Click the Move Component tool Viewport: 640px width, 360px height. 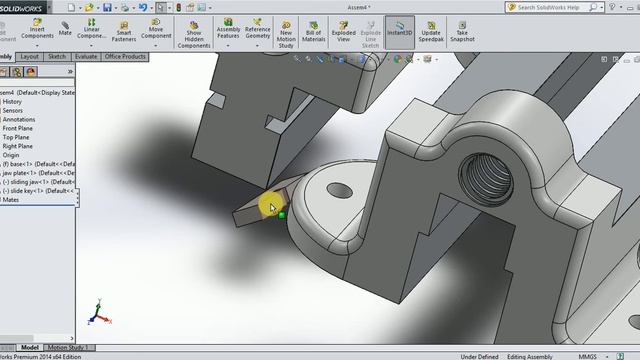pos(156,29)
